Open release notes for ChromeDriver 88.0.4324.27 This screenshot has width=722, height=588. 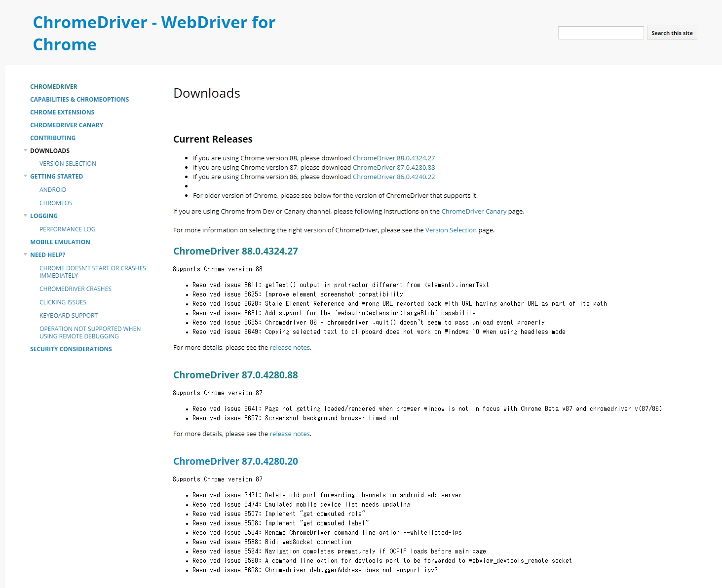point(290,347)
